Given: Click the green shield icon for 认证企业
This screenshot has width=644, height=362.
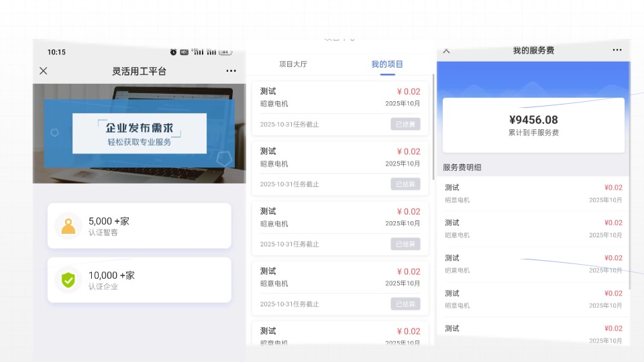Looking at the screenshot, I should coord(68,280).
